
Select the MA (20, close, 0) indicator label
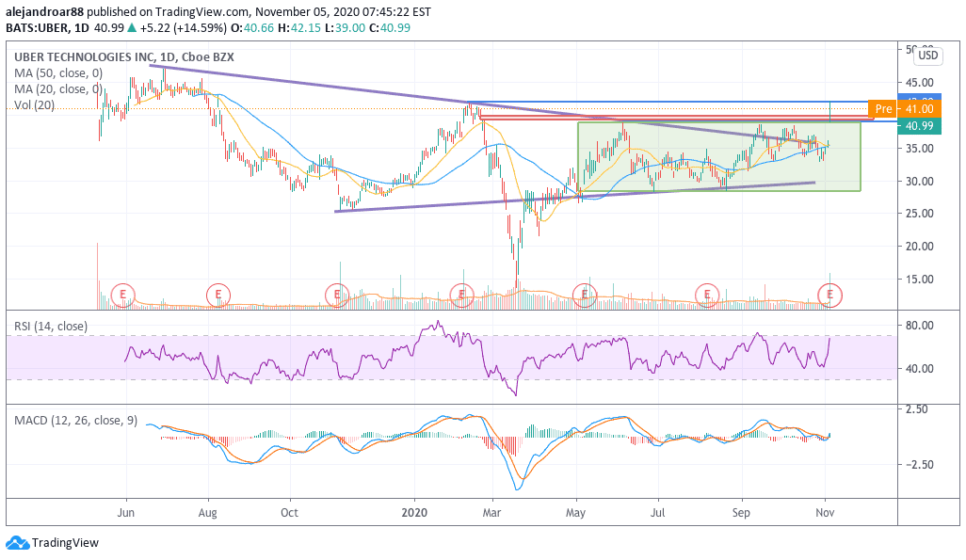click(58, 89)
